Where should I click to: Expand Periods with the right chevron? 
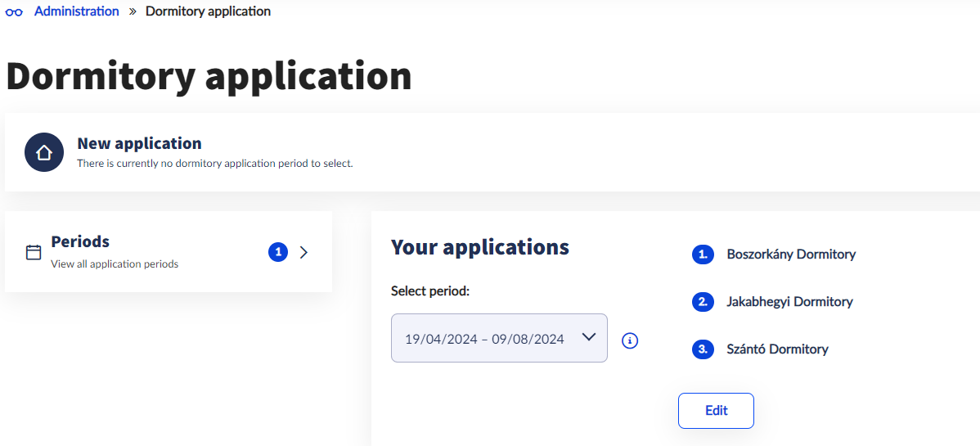point(303,252)
